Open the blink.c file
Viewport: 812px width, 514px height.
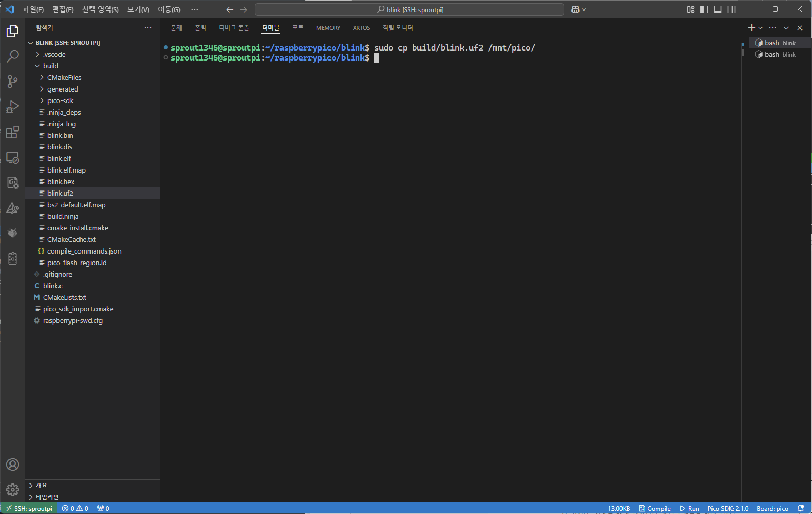pyautogui.click(x=93, y=286)
